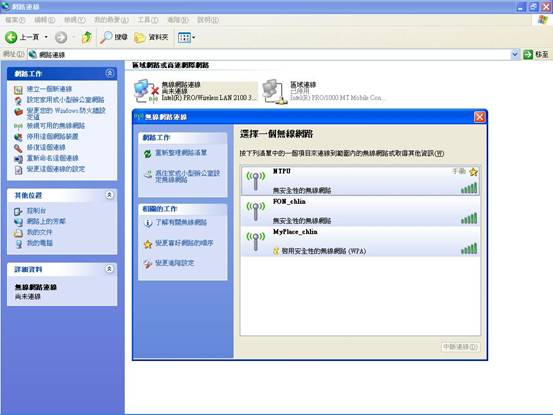
Task: Toggle the Folders toolbar button
Action: 151,37
